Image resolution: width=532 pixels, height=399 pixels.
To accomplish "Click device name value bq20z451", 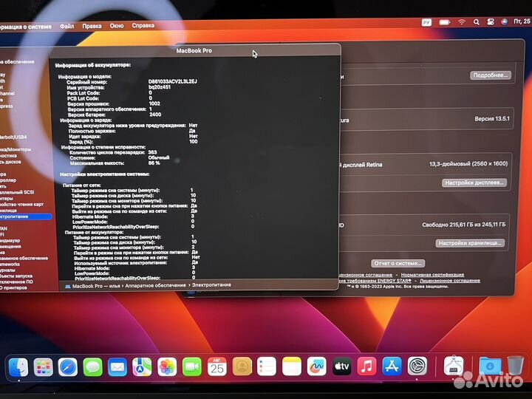I will 160,87.
